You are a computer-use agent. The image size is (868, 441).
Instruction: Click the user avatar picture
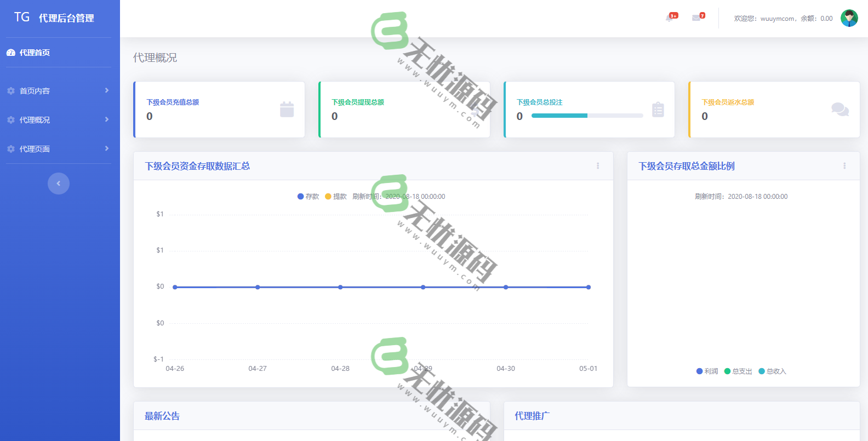849,18
